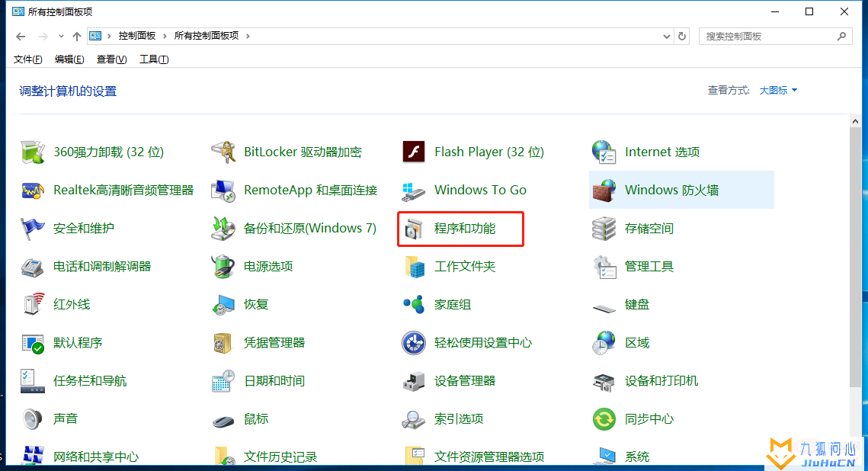Open BitLocker 驱动器加密 padlock icon
Screen dimensions: 868x471
click(223, 152)
